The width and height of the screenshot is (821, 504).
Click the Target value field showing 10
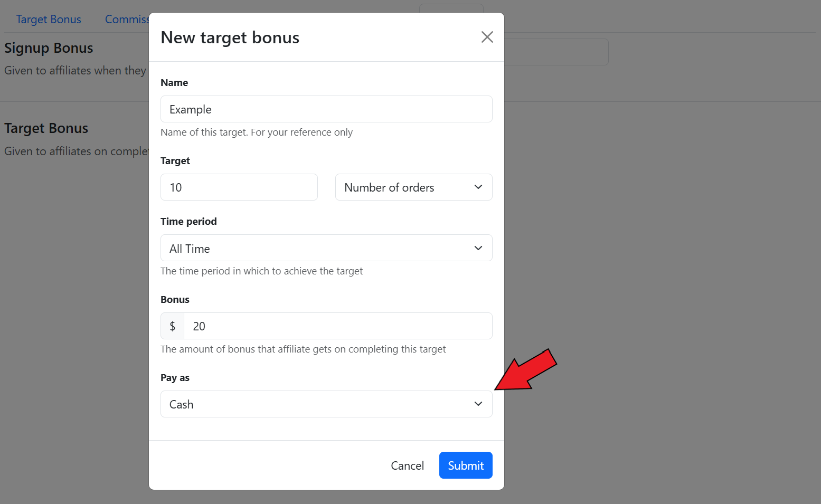(239, 187)
